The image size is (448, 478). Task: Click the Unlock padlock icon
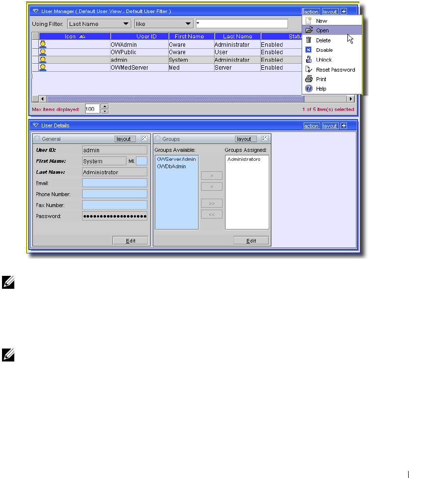click(309, 59)
